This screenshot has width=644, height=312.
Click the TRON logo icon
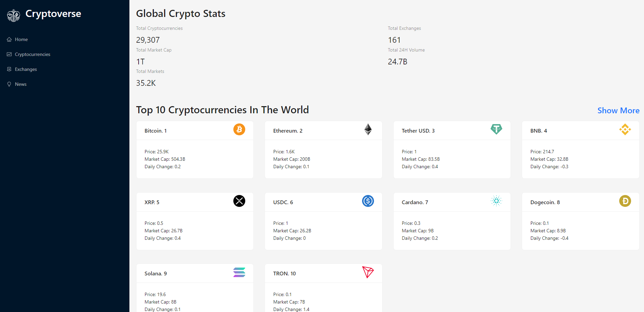click(x=368, y=272)
